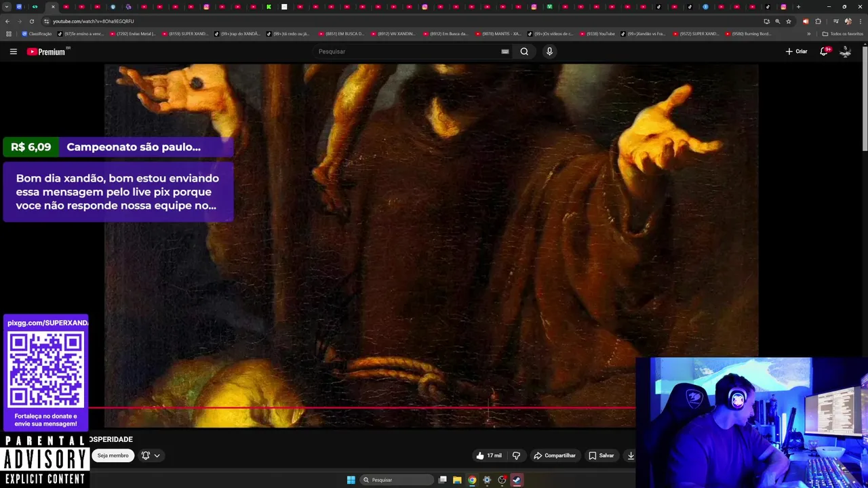Open the Classificação bookmark
This screenshot has width=868, height=488.
37,34
